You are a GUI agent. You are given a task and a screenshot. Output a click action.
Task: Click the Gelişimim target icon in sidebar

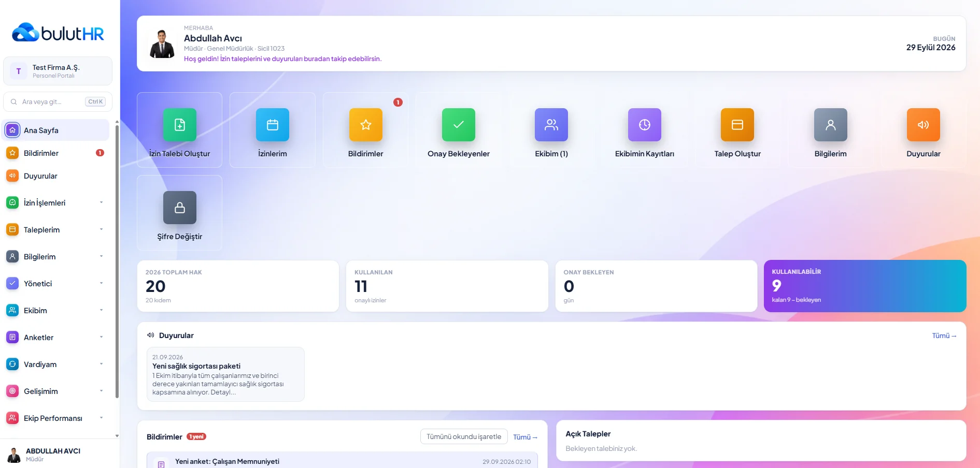click(12, 391)
